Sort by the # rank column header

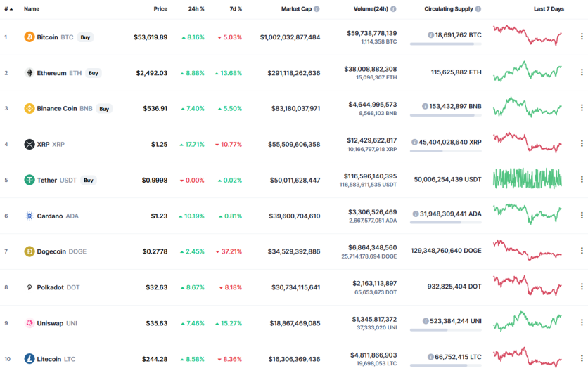click(x=8, y=9)
